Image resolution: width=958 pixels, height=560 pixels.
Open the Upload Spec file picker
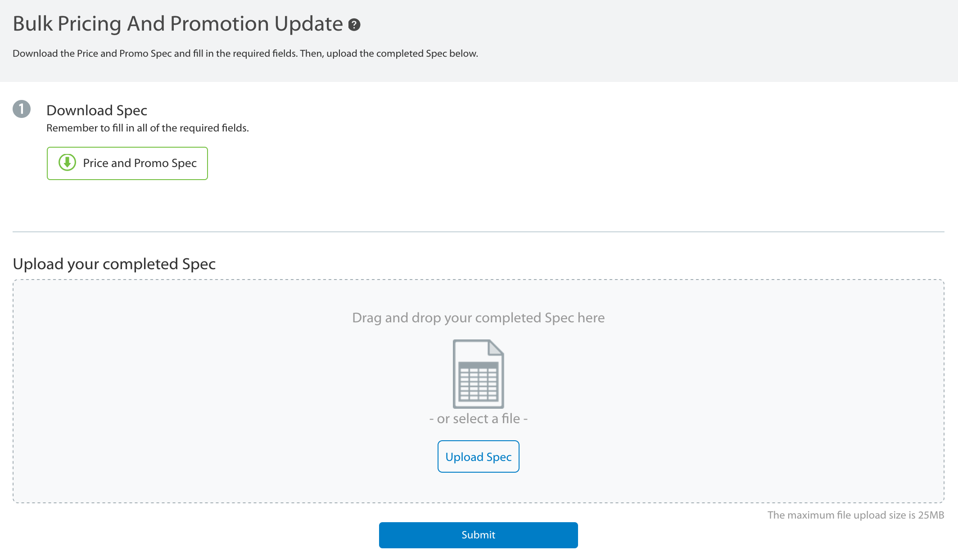pos(478,456)
